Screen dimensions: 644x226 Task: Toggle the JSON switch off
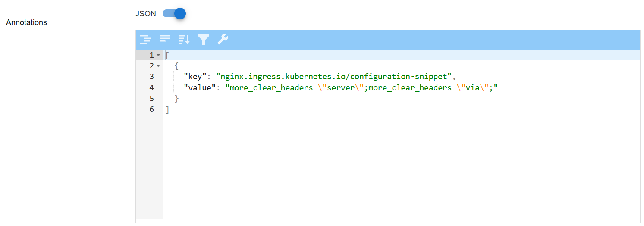174,14
